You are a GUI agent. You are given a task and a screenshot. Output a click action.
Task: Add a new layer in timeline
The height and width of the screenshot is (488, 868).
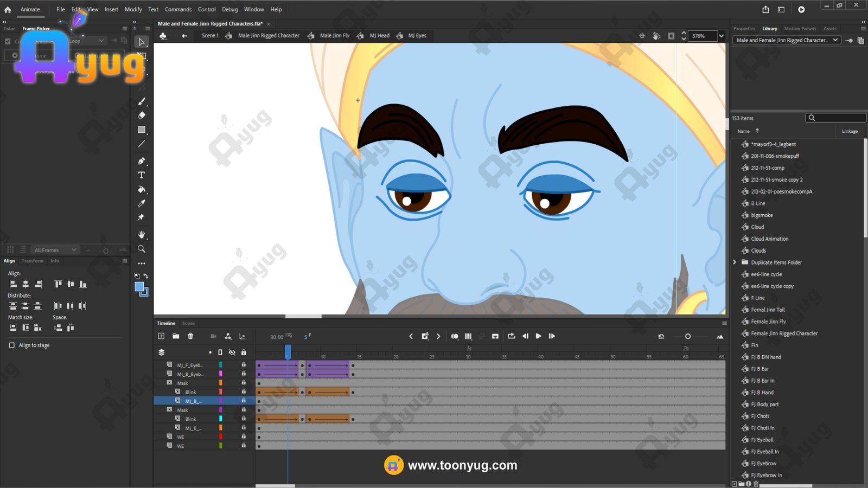coord(161,336)
